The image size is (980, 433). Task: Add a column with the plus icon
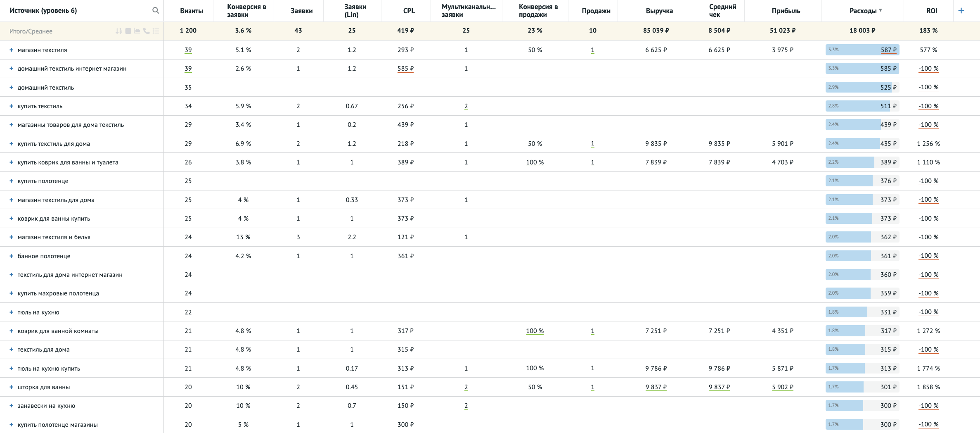click(961, 11)
